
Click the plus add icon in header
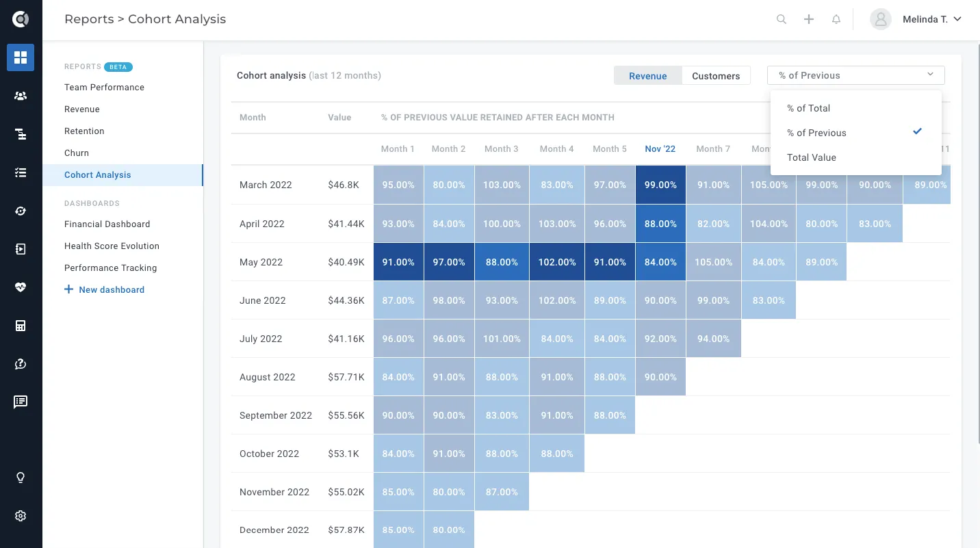[809, 19]
